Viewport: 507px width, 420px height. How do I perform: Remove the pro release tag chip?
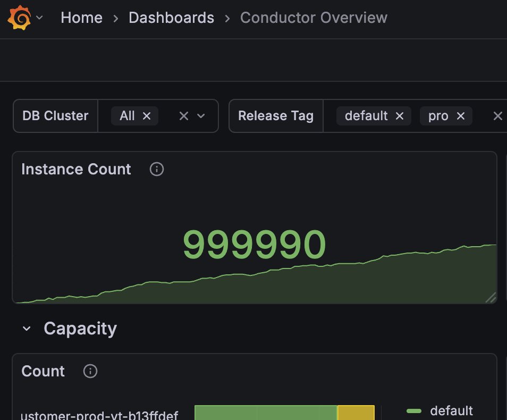(461, 116)
